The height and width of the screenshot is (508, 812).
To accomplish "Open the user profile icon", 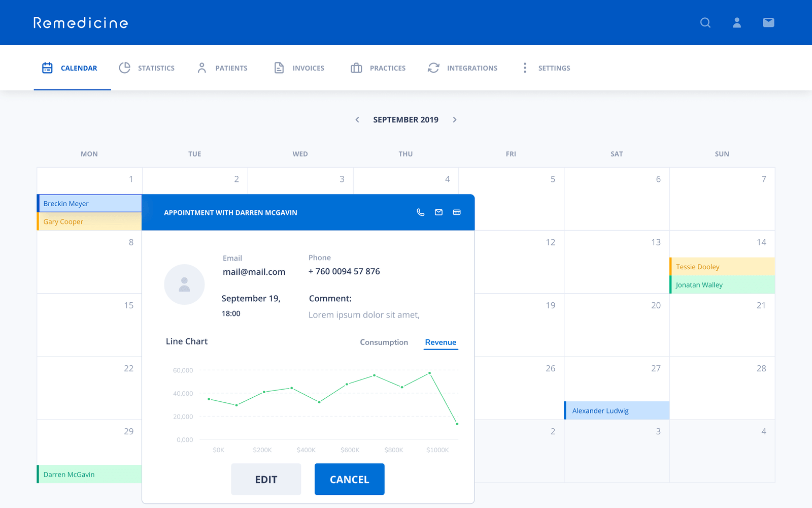I will coord(736,23).
